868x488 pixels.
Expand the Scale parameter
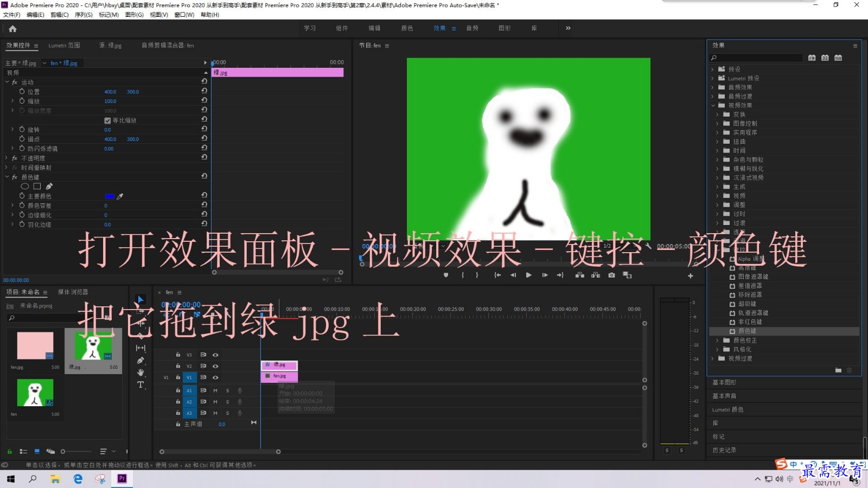tap(12, 100)
